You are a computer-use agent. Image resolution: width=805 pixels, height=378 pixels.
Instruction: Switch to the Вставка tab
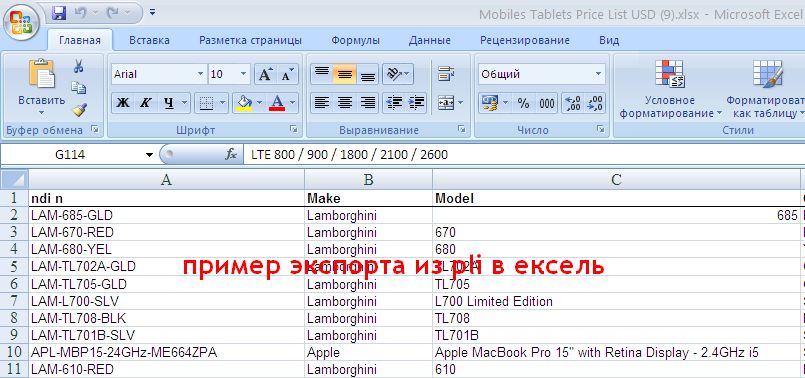149,40
